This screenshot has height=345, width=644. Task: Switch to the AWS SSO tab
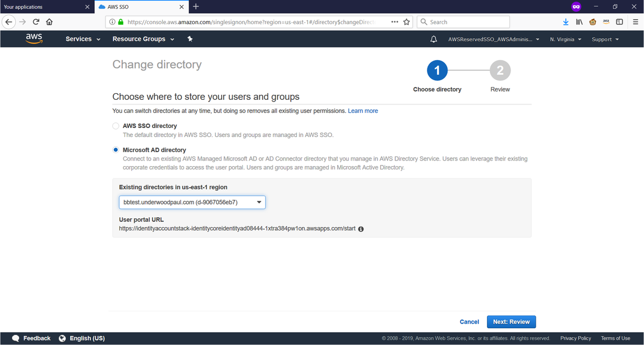(x=141, y=7)
